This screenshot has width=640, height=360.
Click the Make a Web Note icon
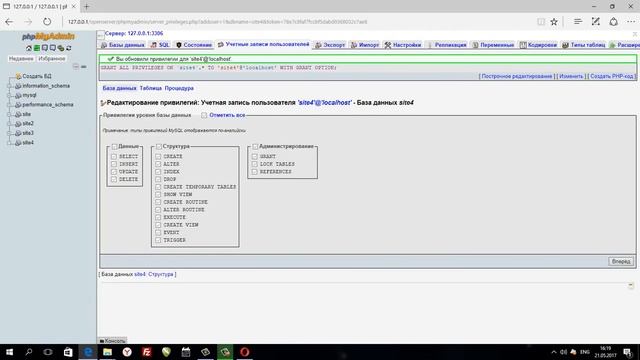[x=596, y=22]
